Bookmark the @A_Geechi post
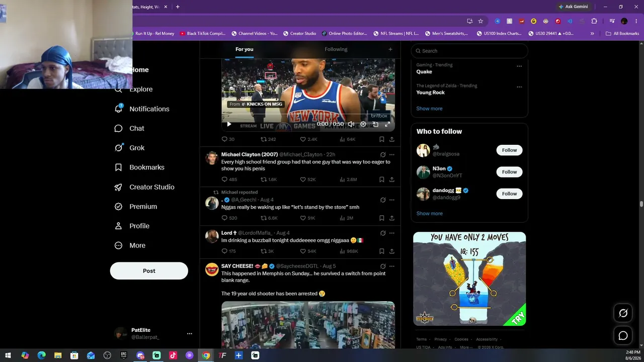 [x=382, y=218]
